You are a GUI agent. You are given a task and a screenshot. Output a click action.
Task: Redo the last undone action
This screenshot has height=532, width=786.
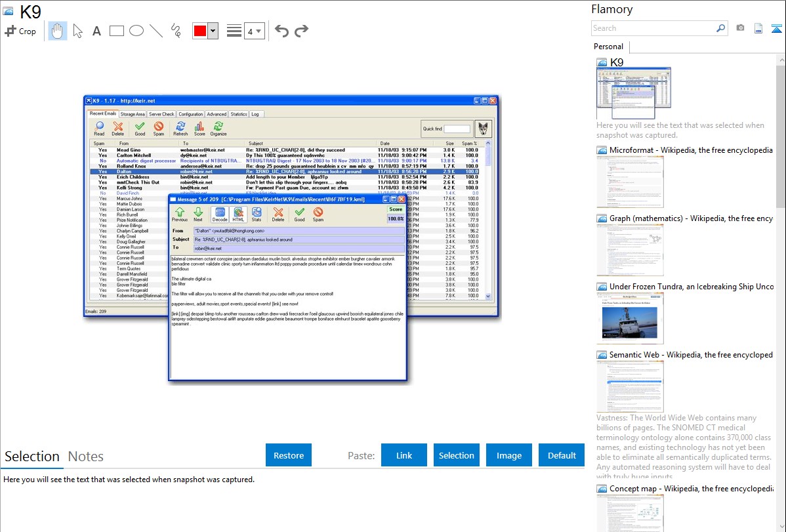point(301,31)
